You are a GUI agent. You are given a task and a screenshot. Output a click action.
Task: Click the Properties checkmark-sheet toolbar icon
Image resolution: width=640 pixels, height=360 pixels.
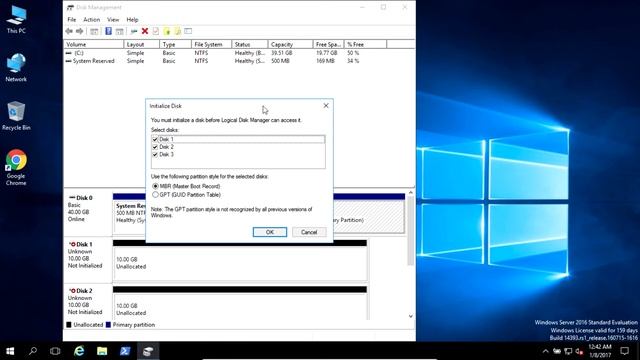point(156,31)
